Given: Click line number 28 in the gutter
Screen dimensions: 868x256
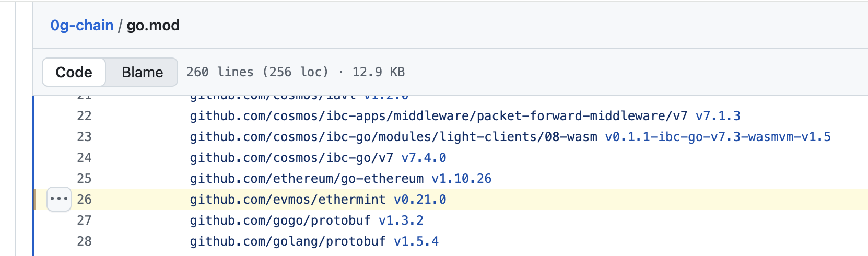Looking at the screenshot, I should pos(84,241).
